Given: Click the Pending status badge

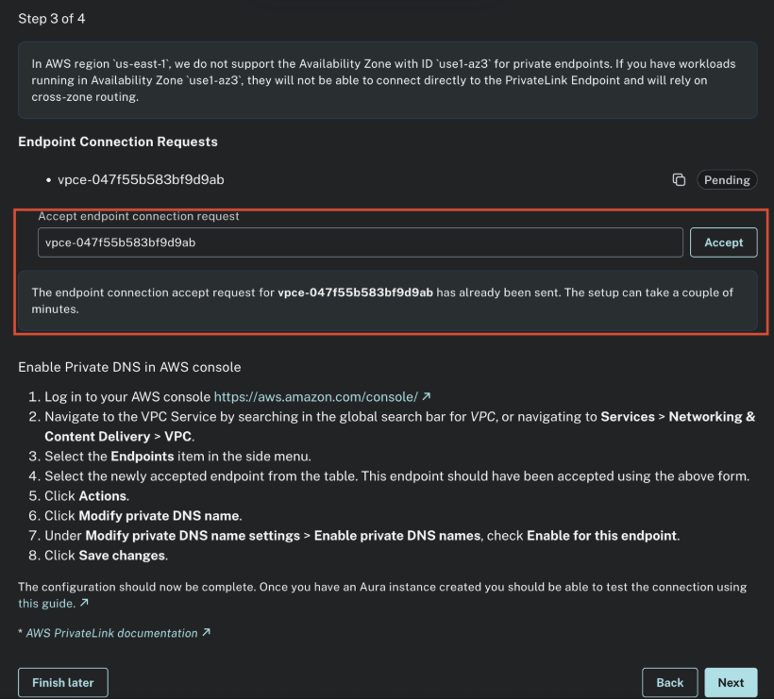Looking at the screenshot, I should [727, 179].
